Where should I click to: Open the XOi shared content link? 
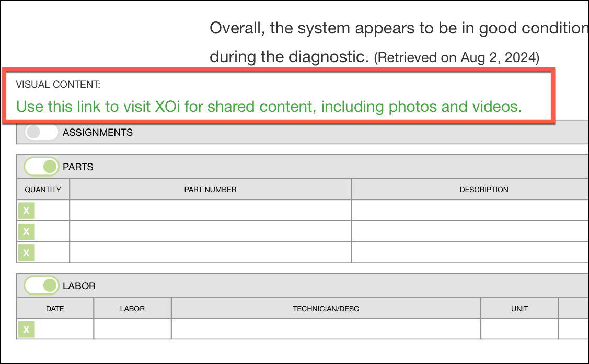pos(269,107)
